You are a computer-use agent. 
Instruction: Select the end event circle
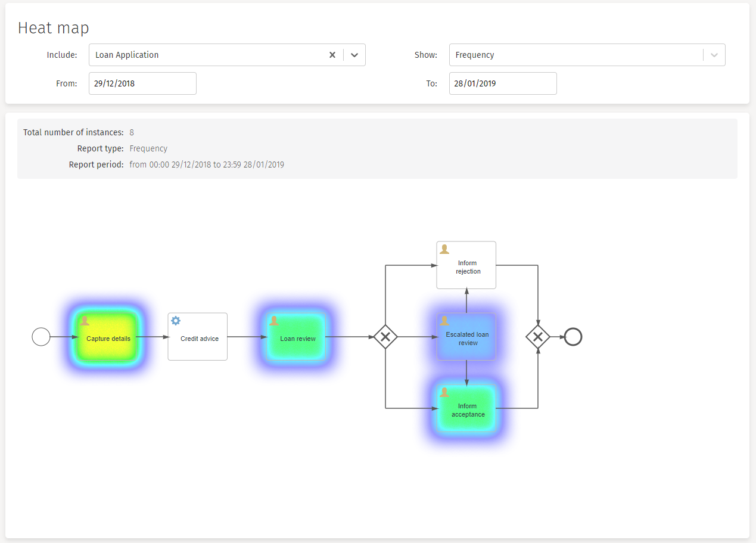[573, 337]
